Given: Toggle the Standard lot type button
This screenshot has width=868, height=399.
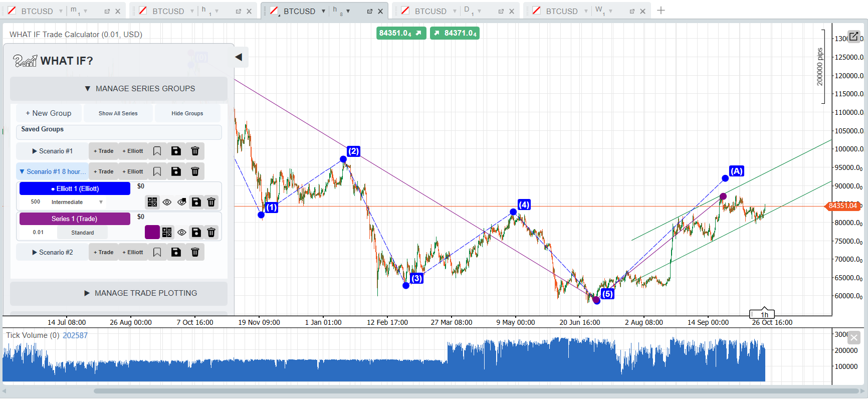Looking at the screenshot, I should tap(83, 233).
